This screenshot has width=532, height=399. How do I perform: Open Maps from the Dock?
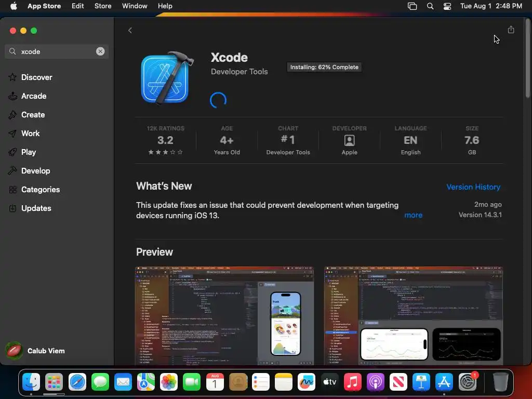pyautogui.click(x=146, y=382)
